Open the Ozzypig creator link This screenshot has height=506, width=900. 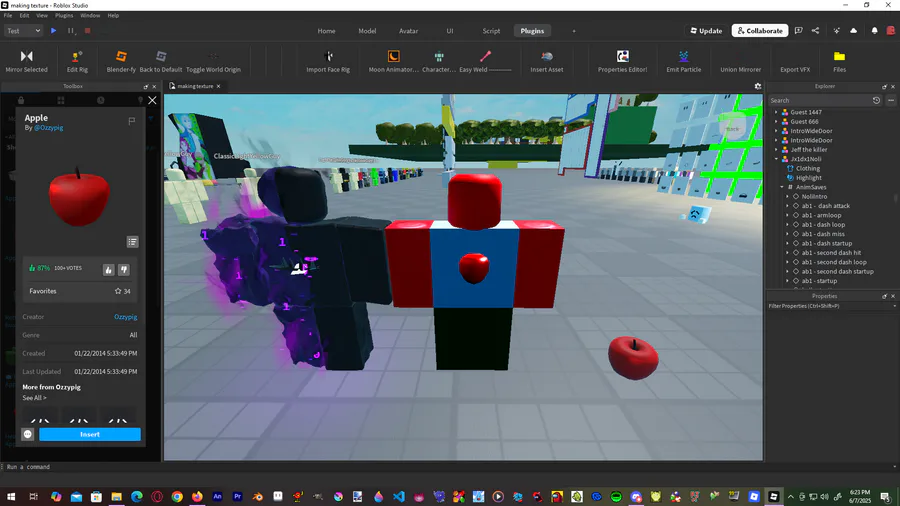click(126, 317)
